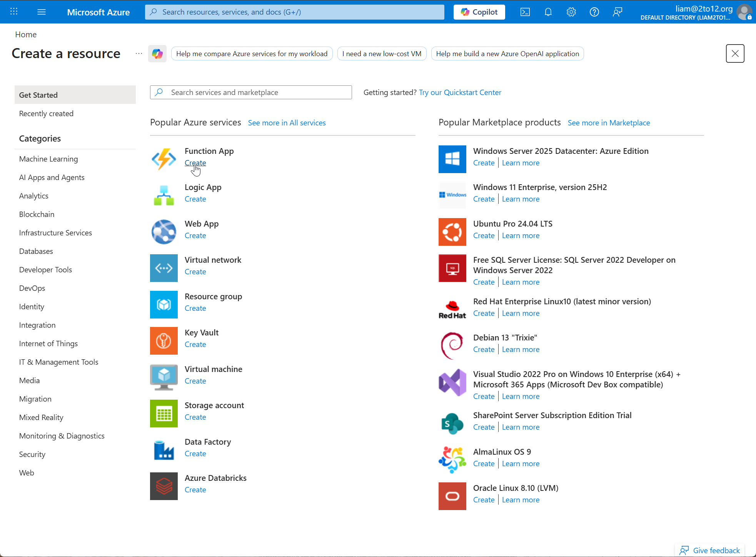
Task: Open Cloud Shell from the top bar
Action: pos(525,12)
